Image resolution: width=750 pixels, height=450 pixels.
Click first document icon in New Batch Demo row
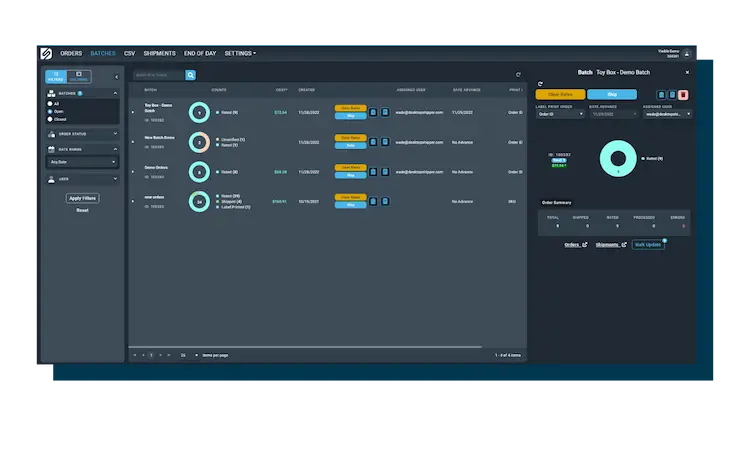373,143
